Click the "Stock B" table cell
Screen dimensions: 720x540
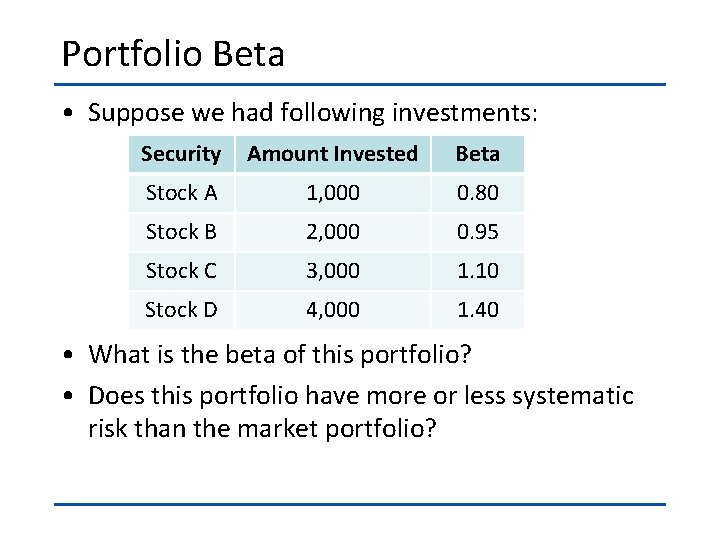(x=181, y=231)
